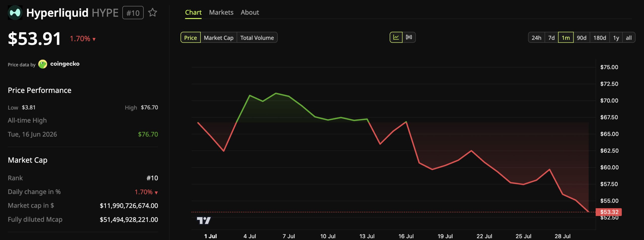
Task: Click the 22 Jul axis label
Action: [x=484, y=236]
